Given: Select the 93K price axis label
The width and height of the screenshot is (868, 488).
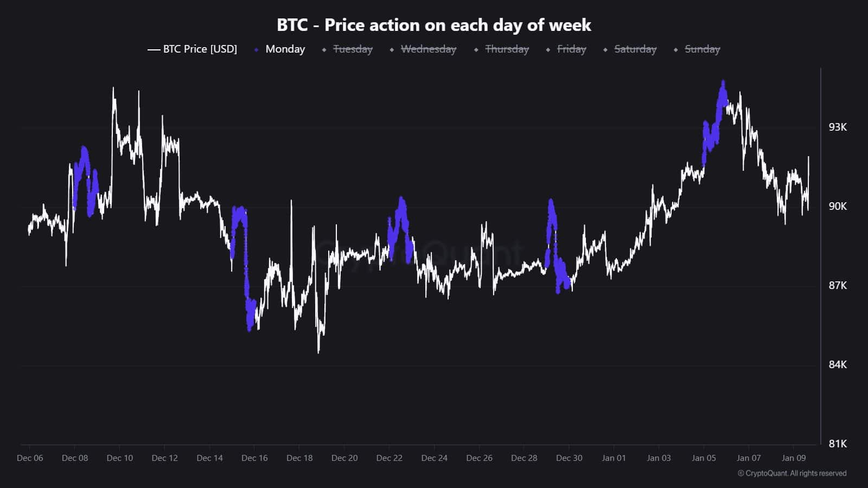Looking at the screenshot, I should point(837,127).
